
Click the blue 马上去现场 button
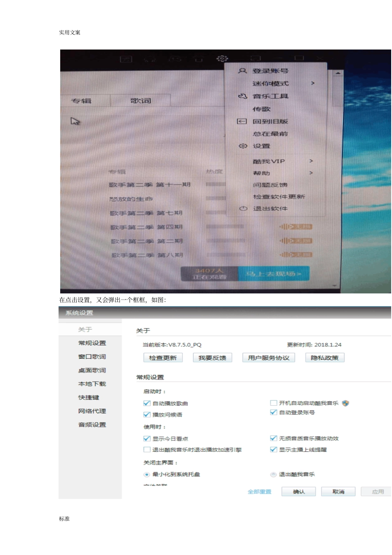click(x=274, y=274)
